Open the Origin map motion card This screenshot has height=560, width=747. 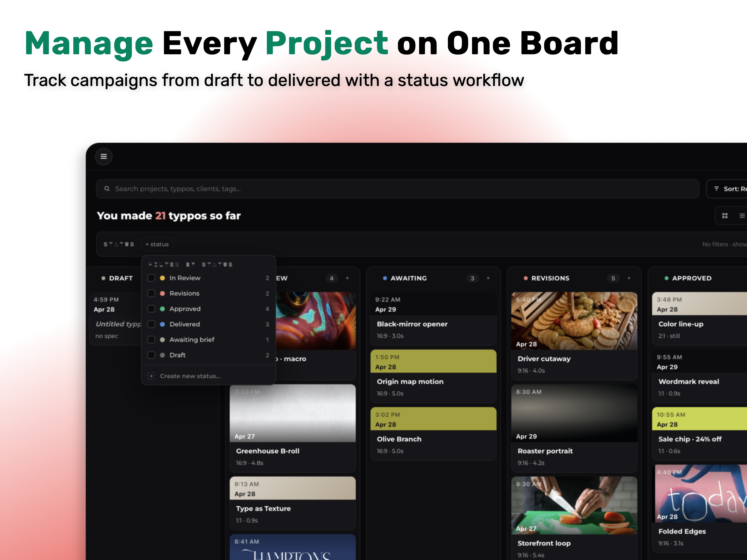click(433, 376)
